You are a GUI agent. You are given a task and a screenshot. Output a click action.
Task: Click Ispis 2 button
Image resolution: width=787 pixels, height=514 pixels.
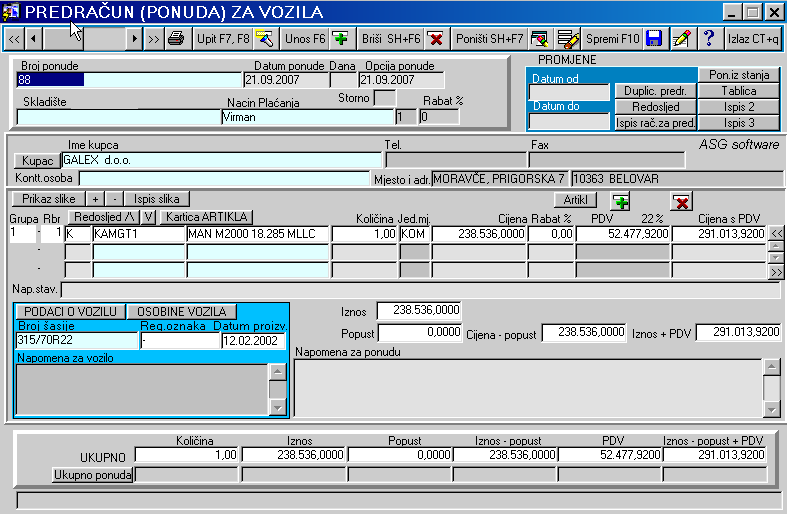(739, 107)
